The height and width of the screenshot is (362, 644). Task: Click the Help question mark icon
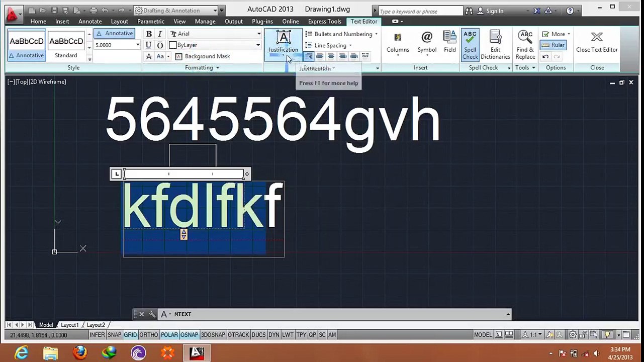570,11
